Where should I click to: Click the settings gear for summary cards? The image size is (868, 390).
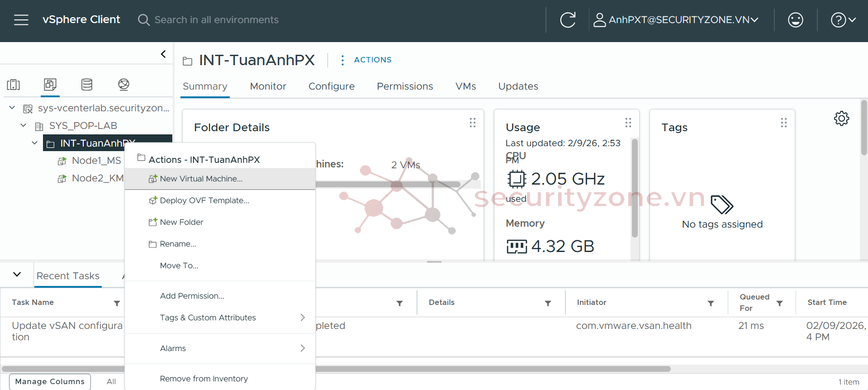pos(841,119)
